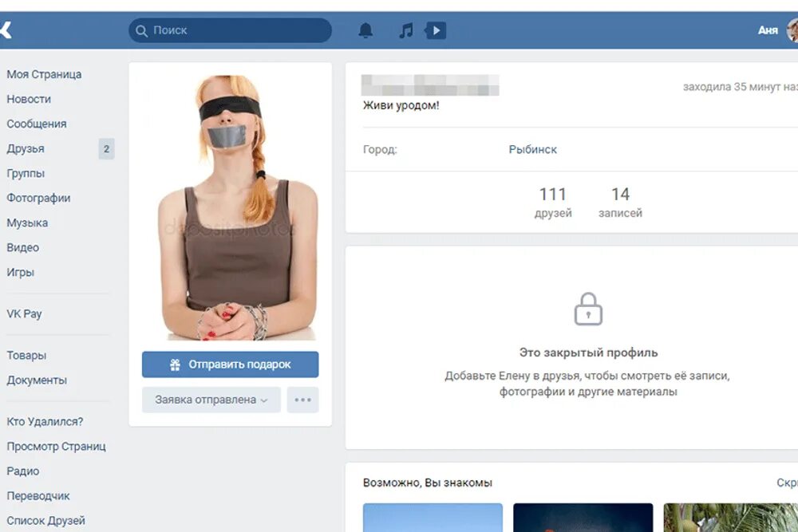Image resolution: width=798 pixels, height=532 pixels.
Task: Switch to Новости section
Action: (29, 99)
